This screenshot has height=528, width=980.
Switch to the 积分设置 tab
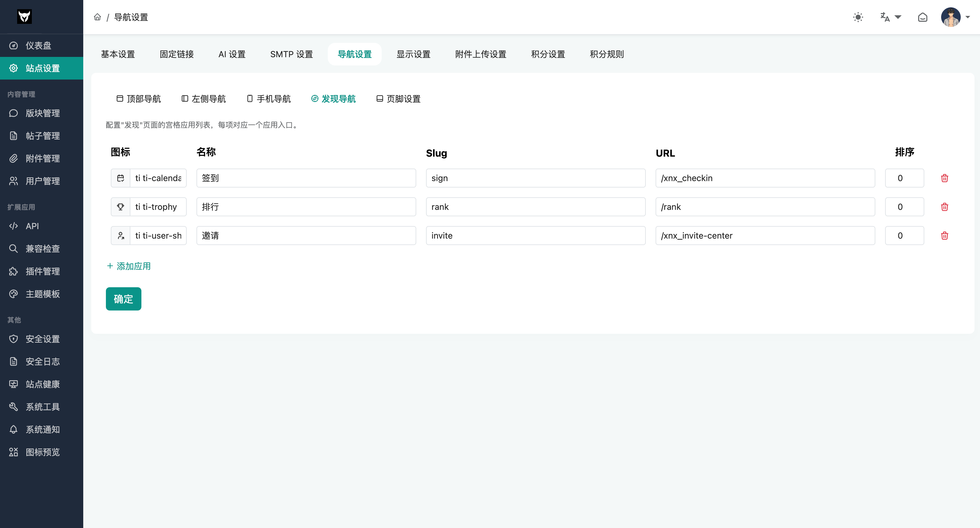tap(548, 54)
